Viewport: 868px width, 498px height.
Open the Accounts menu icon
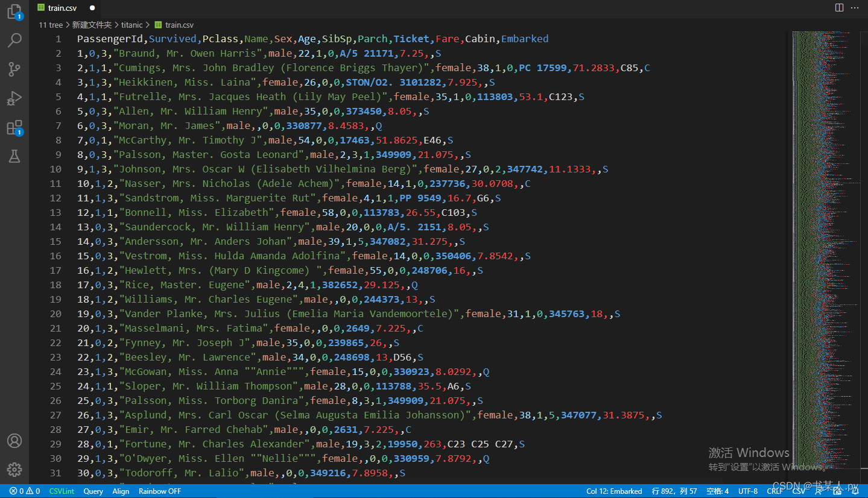click(14, 441)
